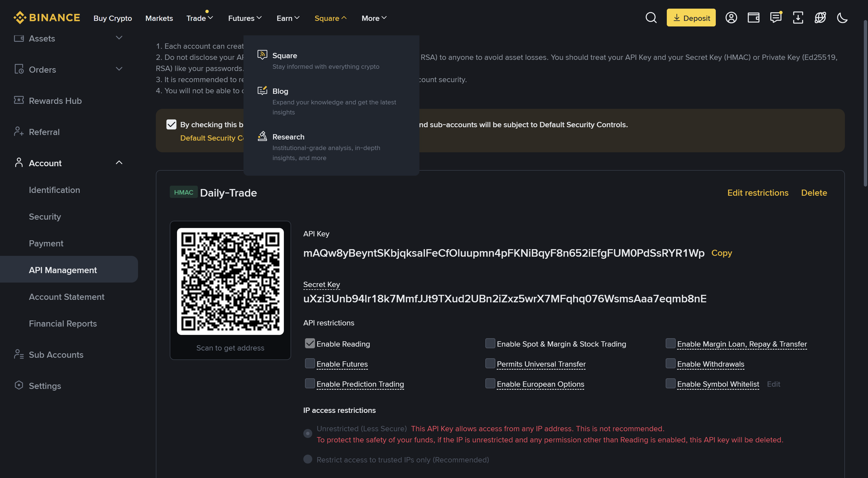Open the Trade dropdown menu
The width and height of the screenshot is (868, 478).
[x=200, y=18]
